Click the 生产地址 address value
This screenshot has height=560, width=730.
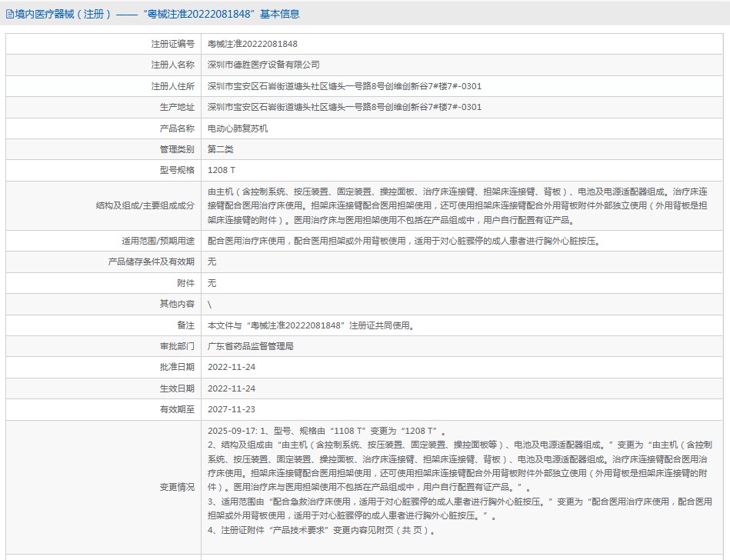pos(345,107)
